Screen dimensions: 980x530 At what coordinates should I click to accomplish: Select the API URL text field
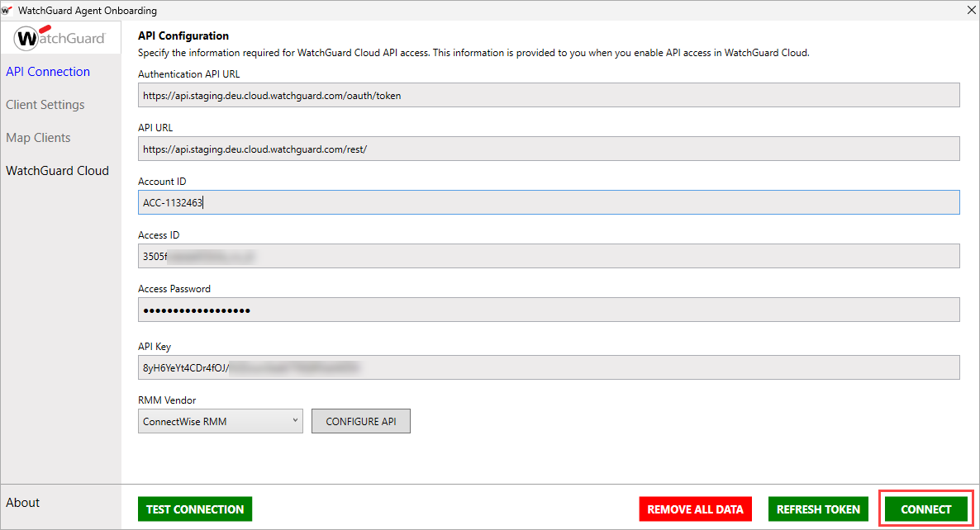pos(549,149)
